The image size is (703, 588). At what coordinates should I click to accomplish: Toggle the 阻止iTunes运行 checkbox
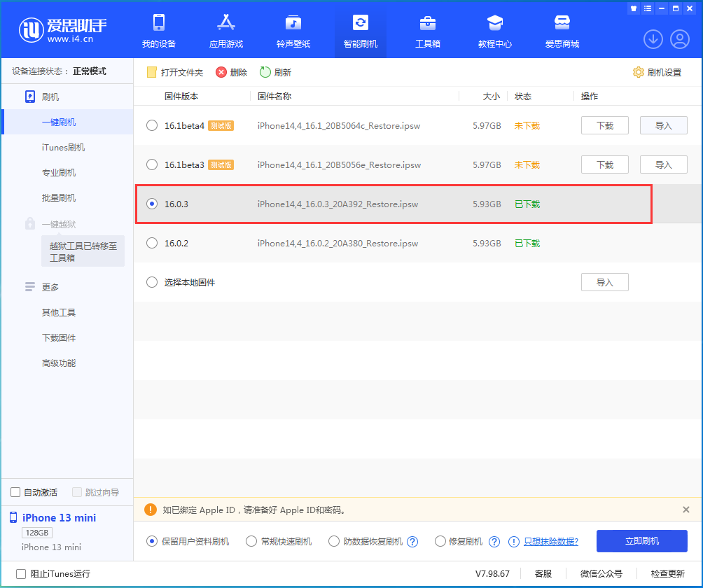20,574
